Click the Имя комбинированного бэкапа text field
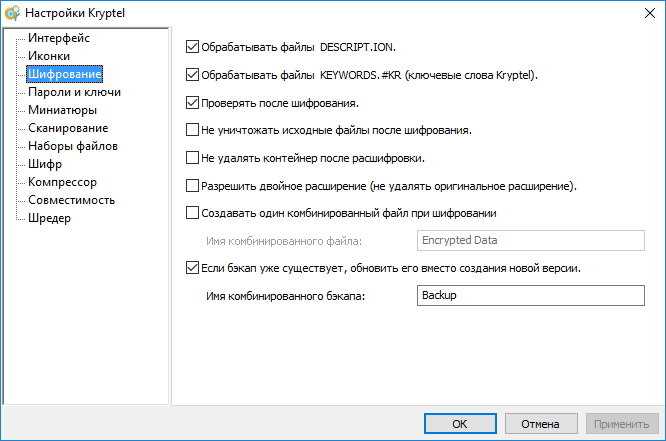 [529, 296]
